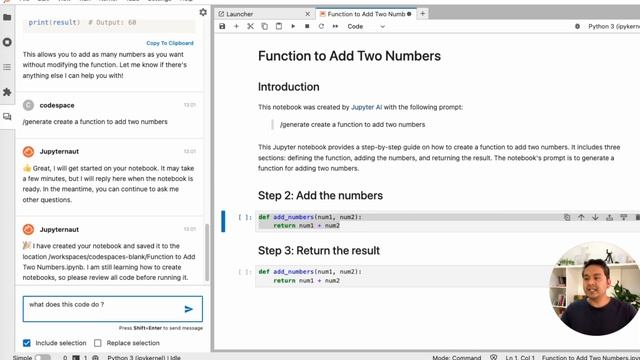Save the notebook with the disk icon
Image resolution: width=640 pixels, height=360 pixels.
[x=222, y=26]
